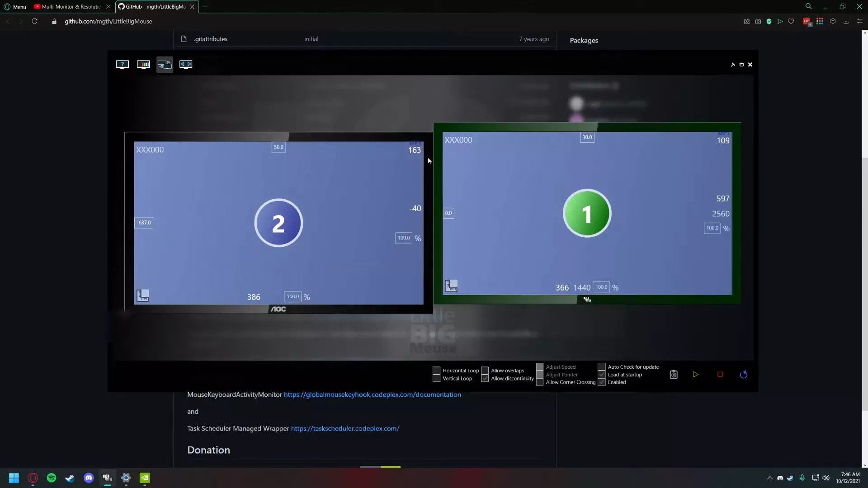Select the color bars monitor view icon
868x488 pixels.
coord(143,64)
